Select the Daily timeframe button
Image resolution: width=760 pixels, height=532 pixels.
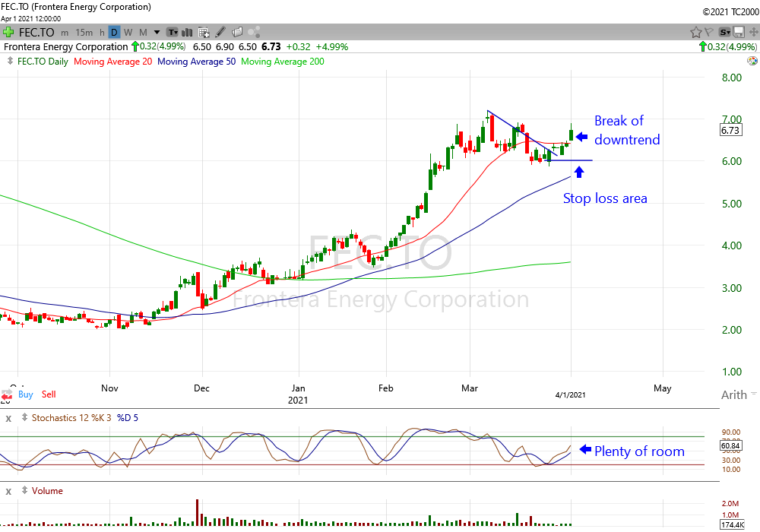[x=114, y=33]
